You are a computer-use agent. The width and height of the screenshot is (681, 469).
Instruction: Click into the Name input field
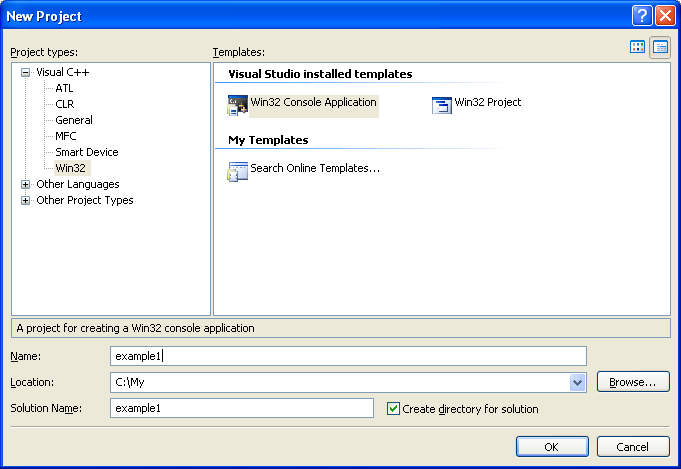pyautogui.click(x=348, y=356)
